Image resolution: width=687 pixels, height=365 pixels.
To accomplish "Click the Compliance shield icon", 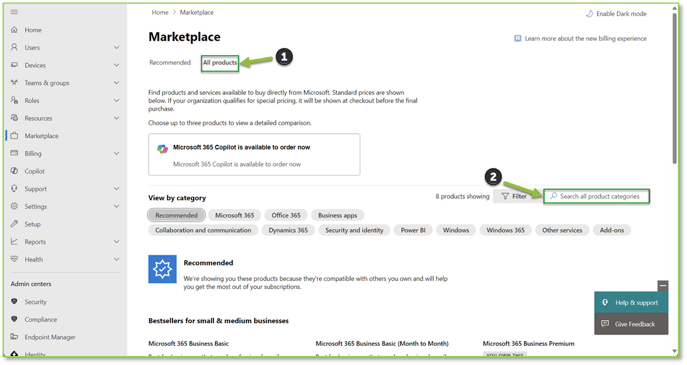I will [14, 319].
